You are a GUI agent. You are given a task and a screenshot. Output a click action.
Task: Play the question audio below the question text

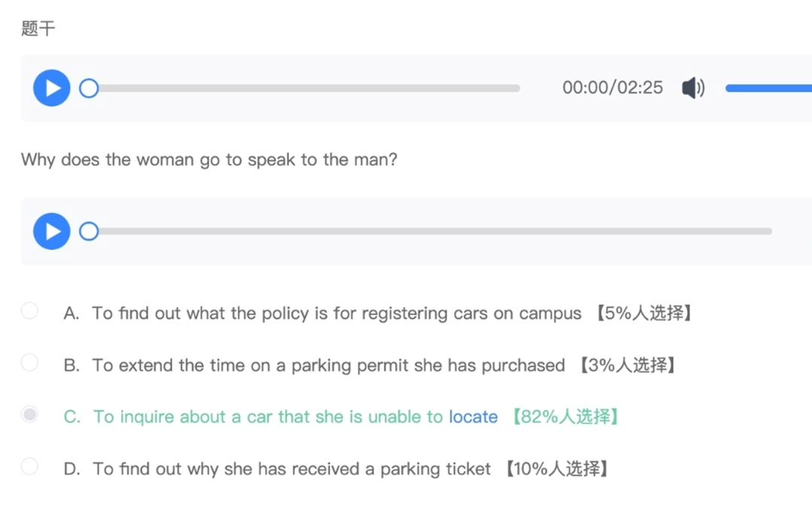[52, 231]
